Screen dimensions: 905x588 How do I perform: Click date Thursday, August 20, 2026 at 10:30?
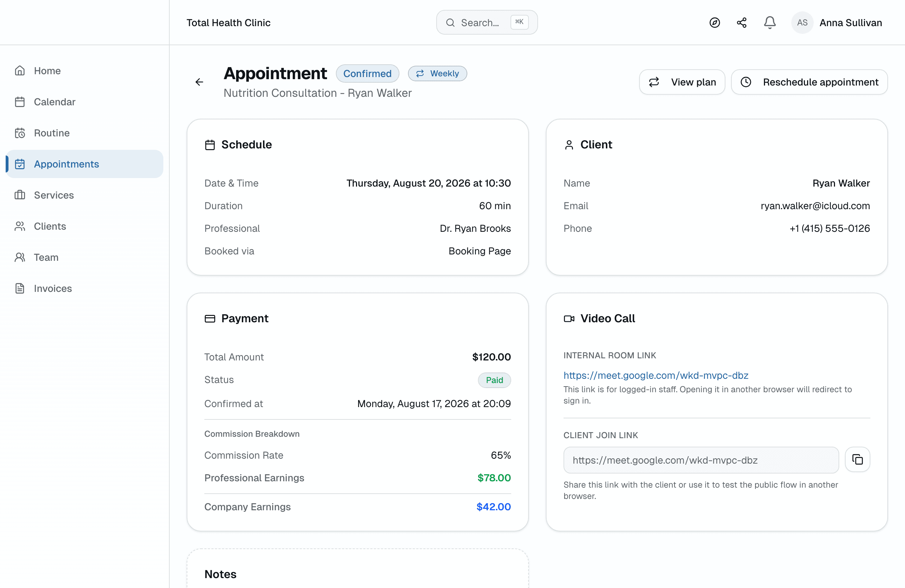pos(428,183)
